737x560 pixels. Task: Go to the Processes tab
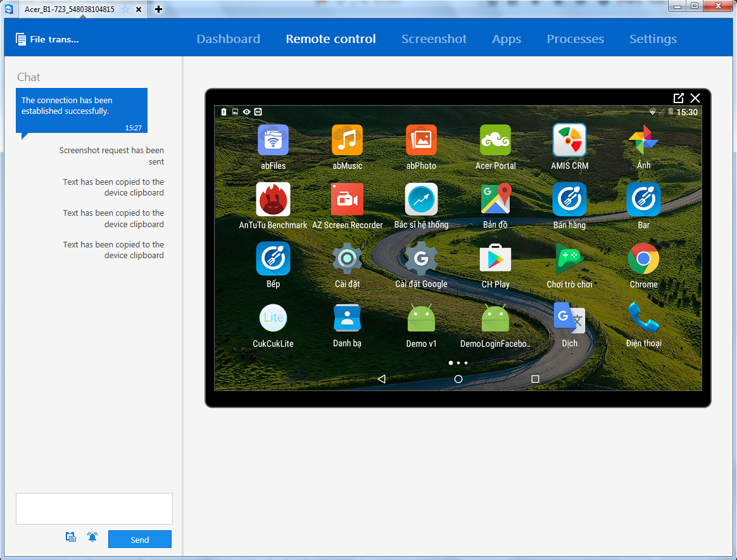(575, 39)
